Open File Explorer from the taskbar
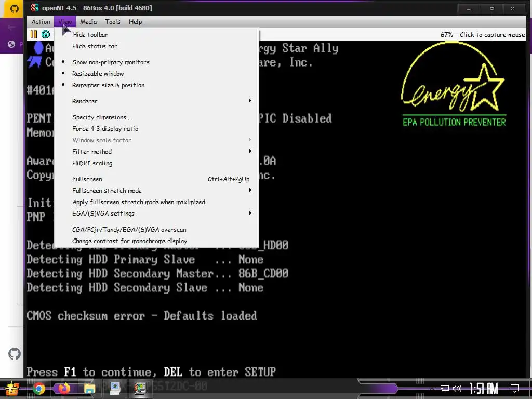The height and width of the screenshot is (399, 532). pyautogui.click(x=89, y=389)
